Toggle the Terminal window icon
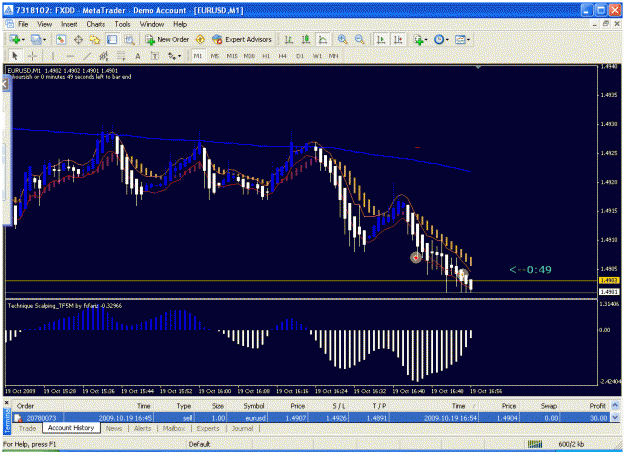Viewport: 625px width, 452px height. click(112, 39)
